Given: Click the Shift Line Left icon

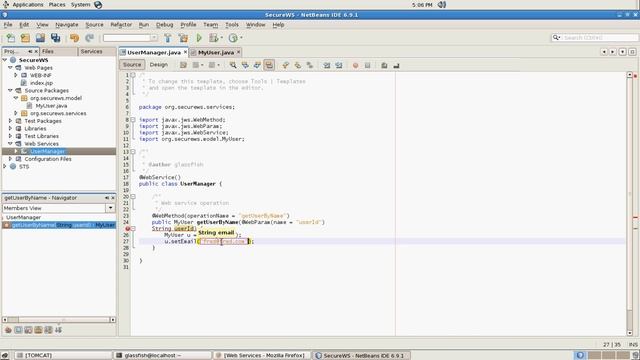Looking at the screenshot, I should [327, 65].
